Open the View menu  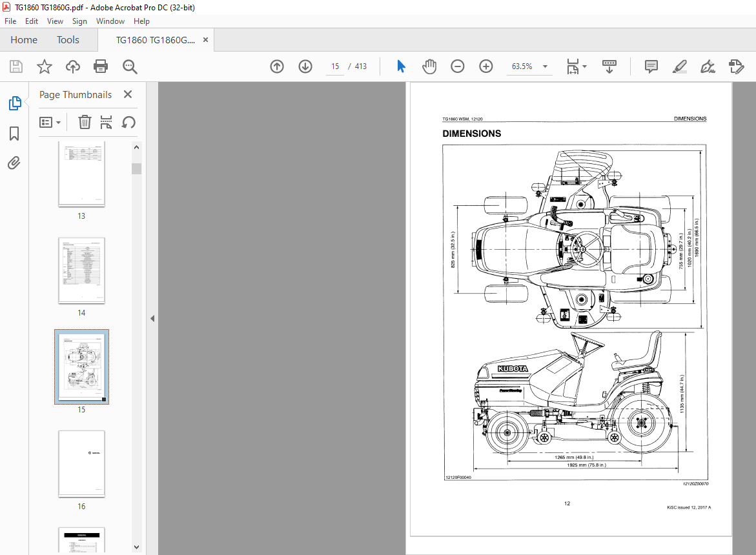[x=55, y=21]
